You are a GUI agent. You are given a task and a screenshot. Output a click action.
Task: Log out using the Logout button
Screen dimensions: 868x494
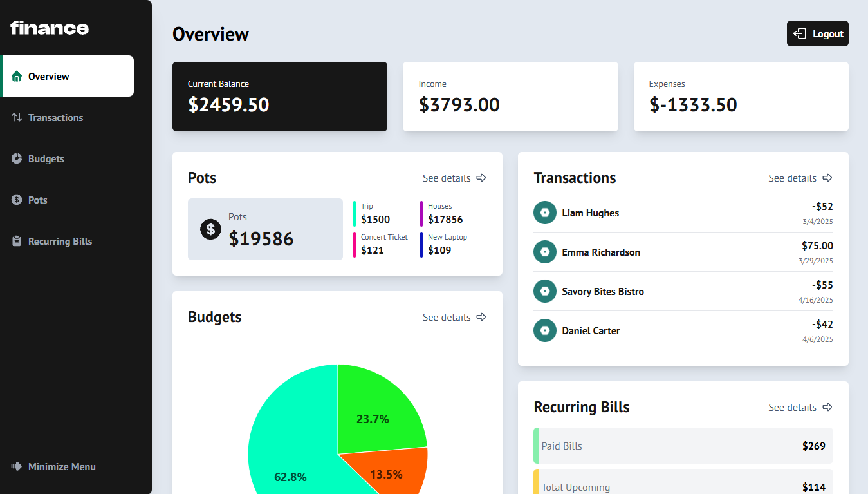pyautogui.click(x=817, y=33)
